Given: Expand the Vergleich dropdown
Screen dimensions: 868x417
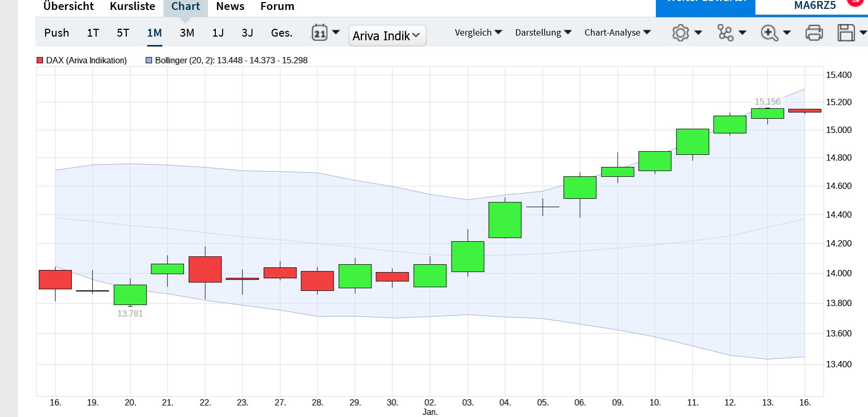Looking at the screenshot, I should [478, 32].
